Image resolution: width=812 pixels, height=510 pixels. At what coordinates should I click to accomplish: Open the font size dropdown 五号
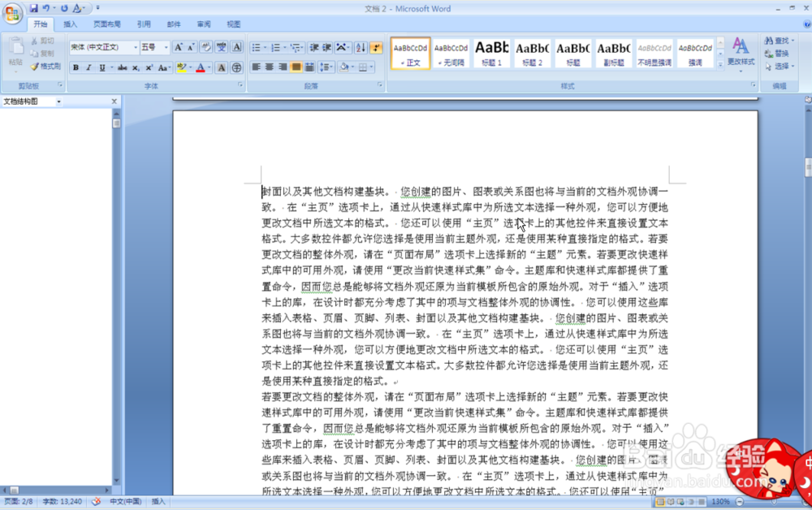coord(166,48)
